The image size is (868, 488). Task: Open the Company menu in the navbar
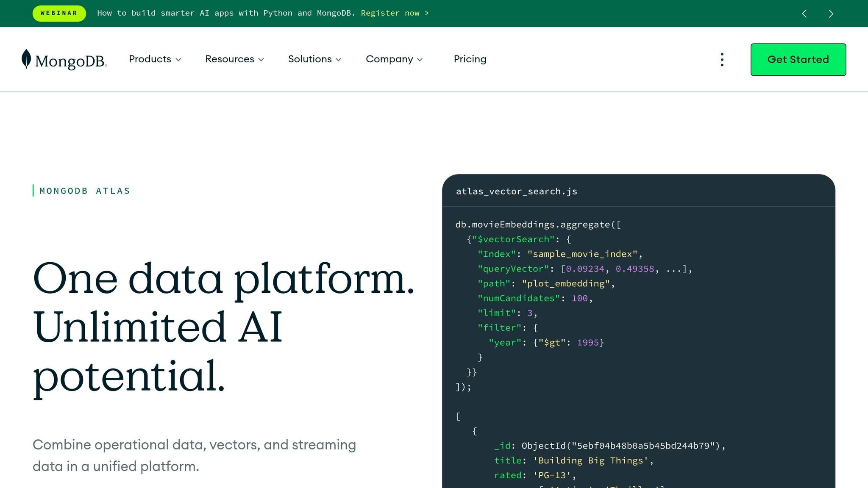389,59
